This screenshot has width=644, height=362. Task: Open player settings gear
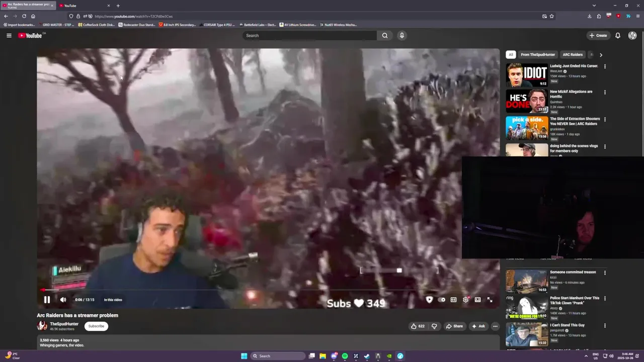click(x=465, y=300)
